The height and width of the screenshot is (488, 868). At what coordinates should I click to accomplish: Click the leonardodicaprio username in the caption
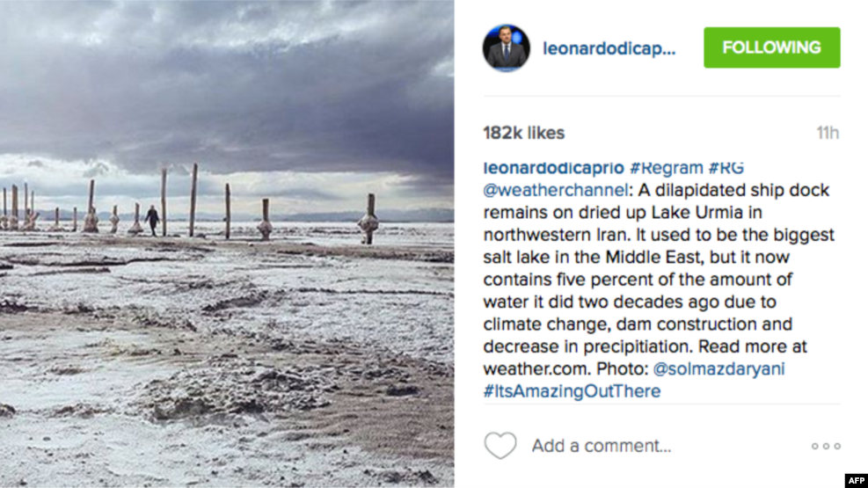[554, 168]
